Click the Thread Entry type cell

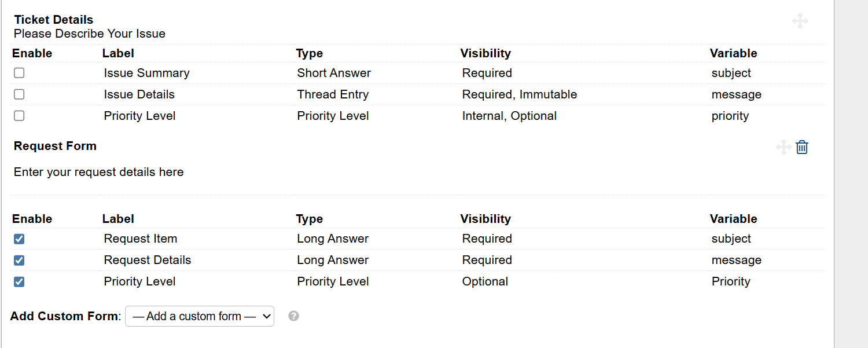click(333, 94)
